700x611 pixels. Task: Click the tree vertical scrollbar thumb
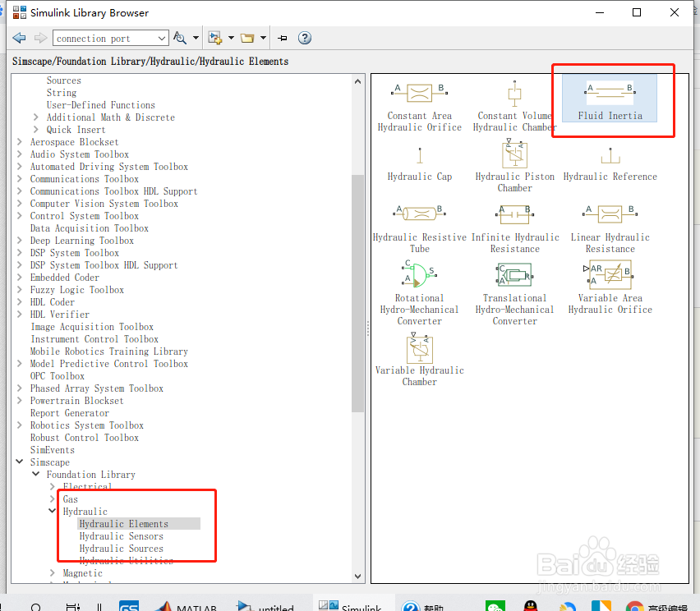tap(357, 293)
